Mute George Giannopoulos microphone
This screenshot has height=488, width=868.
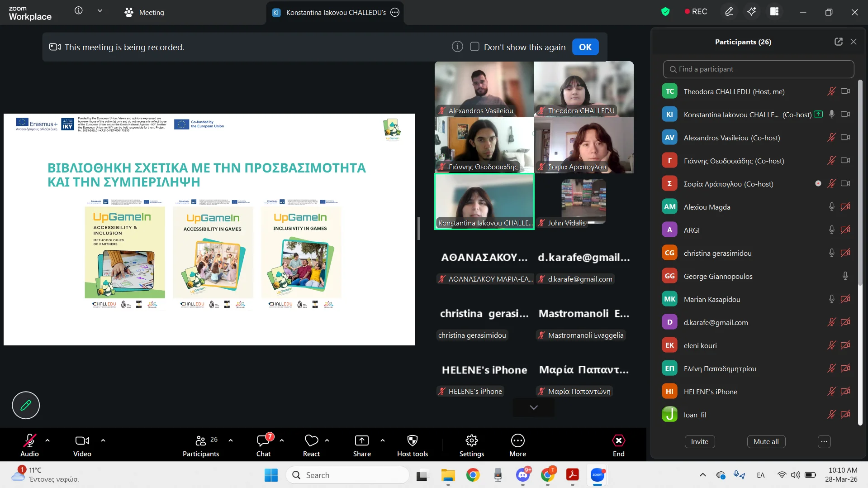(x=845, y=276)
